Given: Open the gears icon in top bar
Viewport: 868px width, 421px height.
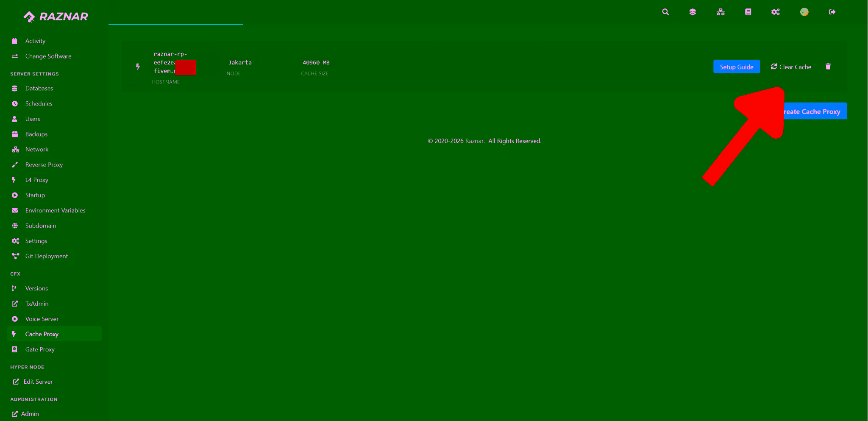Looking at the screenshot, I should tap(776, 12).
